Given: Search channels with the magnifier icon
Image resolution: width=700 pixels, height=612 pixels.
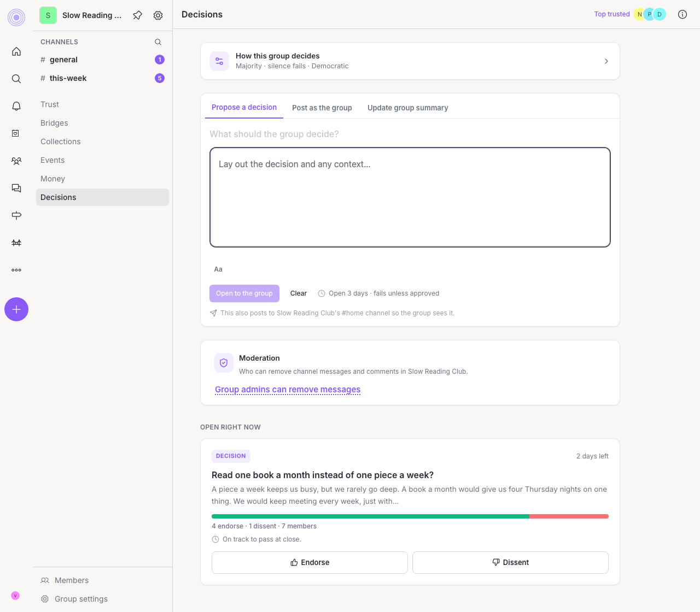Looking at the screenshot, I should click(x=158, y=42).
